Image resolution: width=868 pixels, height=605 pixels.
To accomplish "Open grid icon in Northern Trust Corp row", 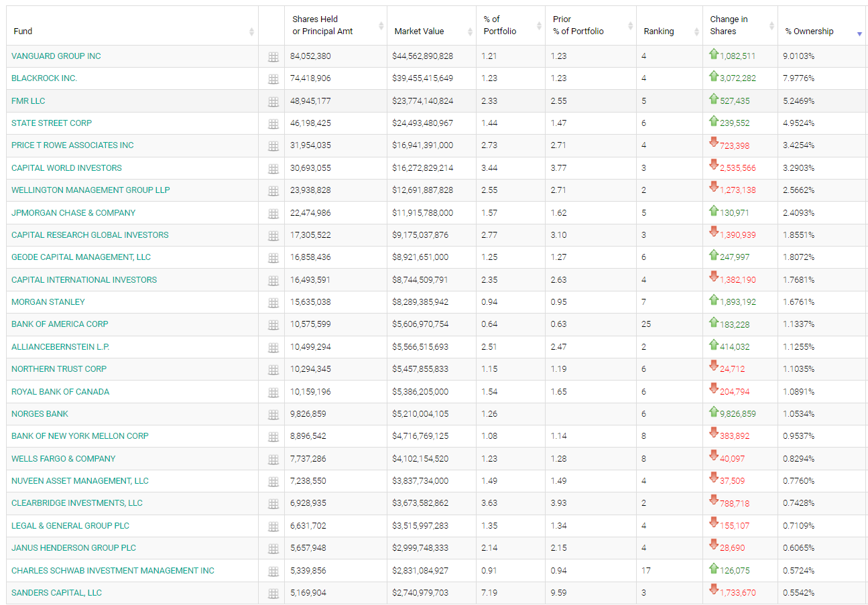I will pyautogui.click(x=273, y=371).
